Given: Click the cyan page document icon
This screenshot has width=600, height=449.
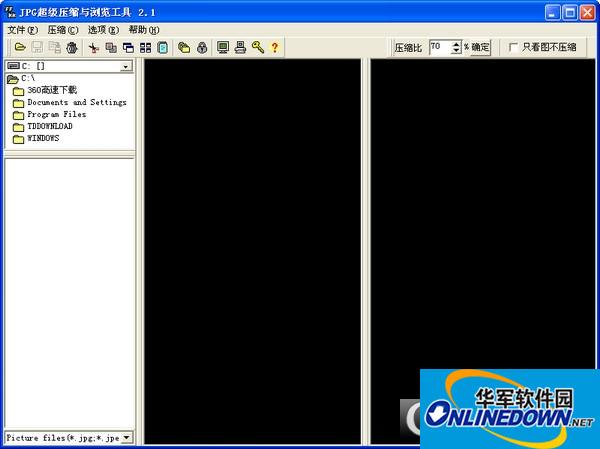Looking at the screenshot, I should (x=163, y=47).
